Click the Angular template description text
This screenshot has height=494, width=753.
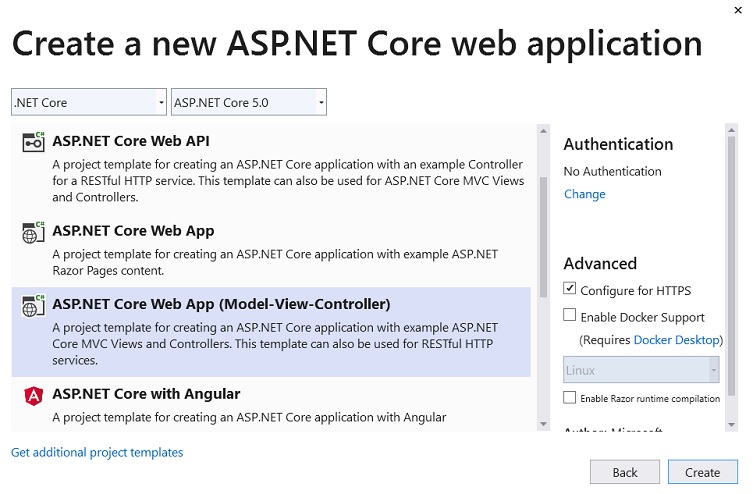click(249, 418)
